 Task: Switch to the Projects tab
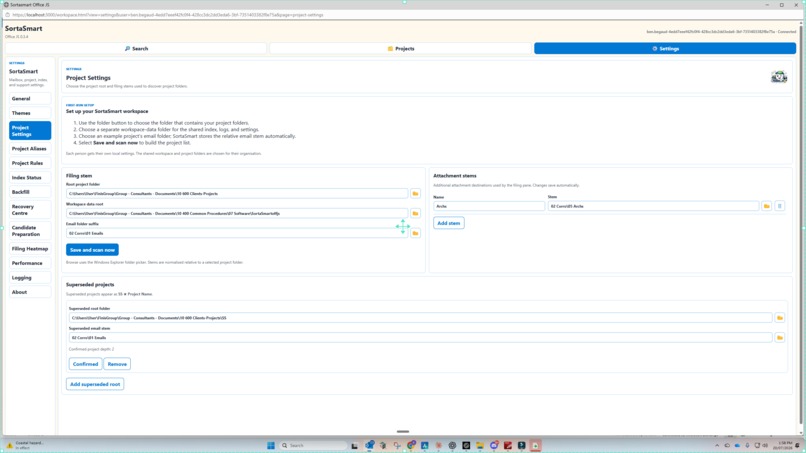[401, 48]
